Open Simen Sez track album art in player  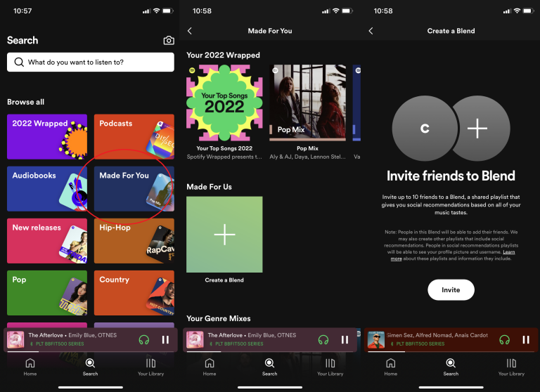[x=376, y=340]
